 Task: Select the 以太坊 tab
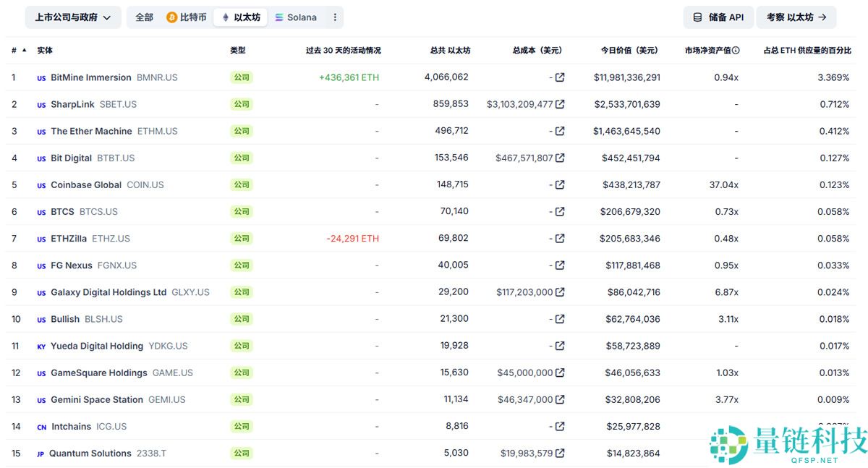(240, 17)
